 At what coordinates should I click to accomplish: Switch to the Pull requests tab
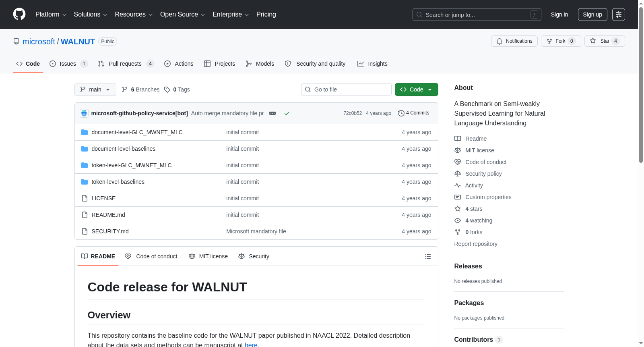[x=126, y=64]
